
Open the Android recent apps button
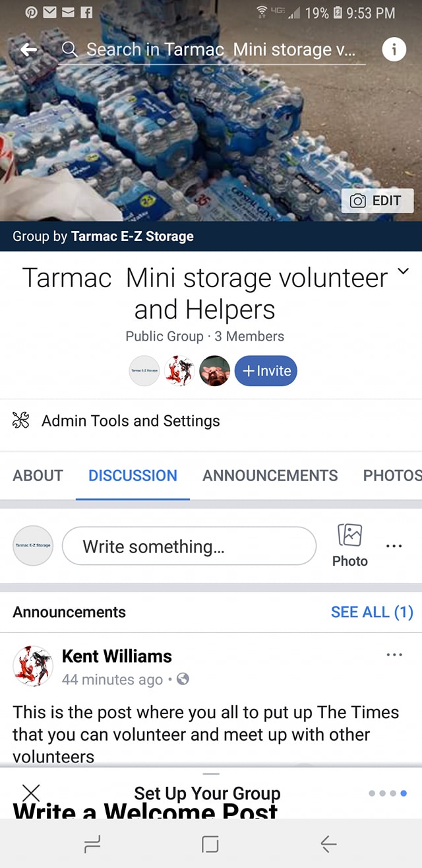[x=93, y=844]
